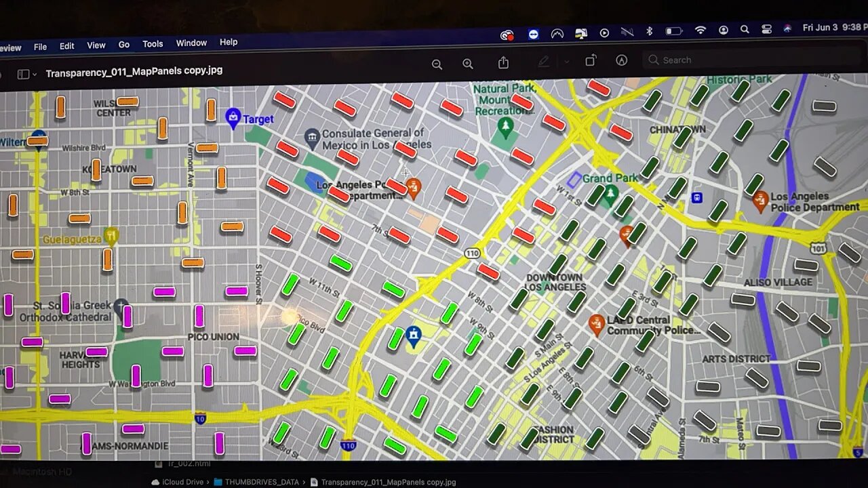Check the battery status icon
This screenshot has width=868, height=488.
(x=674, y=31)
